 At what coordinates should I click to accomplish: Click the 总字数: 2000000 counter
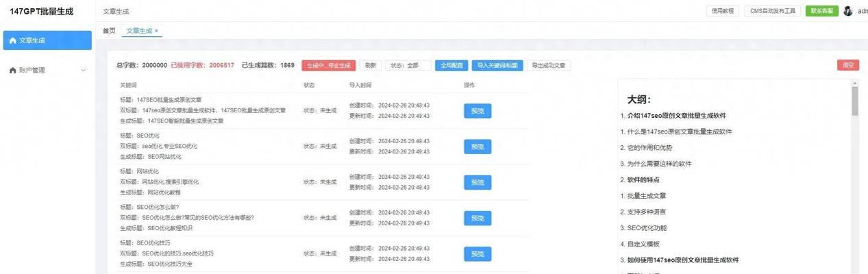[142, 66]
